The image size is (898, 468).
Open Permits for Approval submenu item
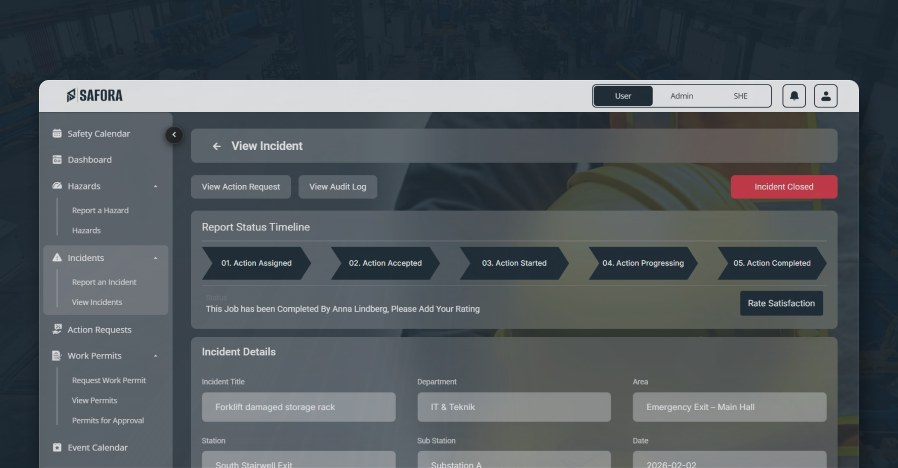coord(108,420)
